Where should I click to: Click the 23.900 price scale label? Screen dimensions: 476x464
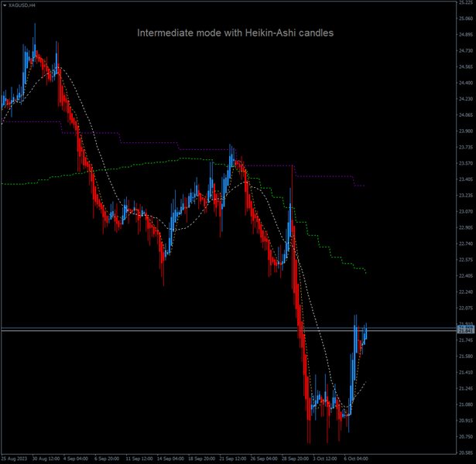pos(466,131)
